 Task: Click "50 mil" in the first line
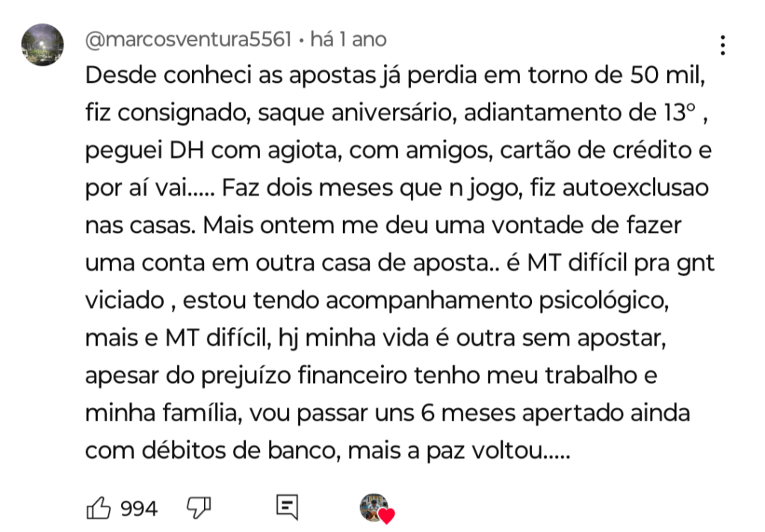coord(667,76)
